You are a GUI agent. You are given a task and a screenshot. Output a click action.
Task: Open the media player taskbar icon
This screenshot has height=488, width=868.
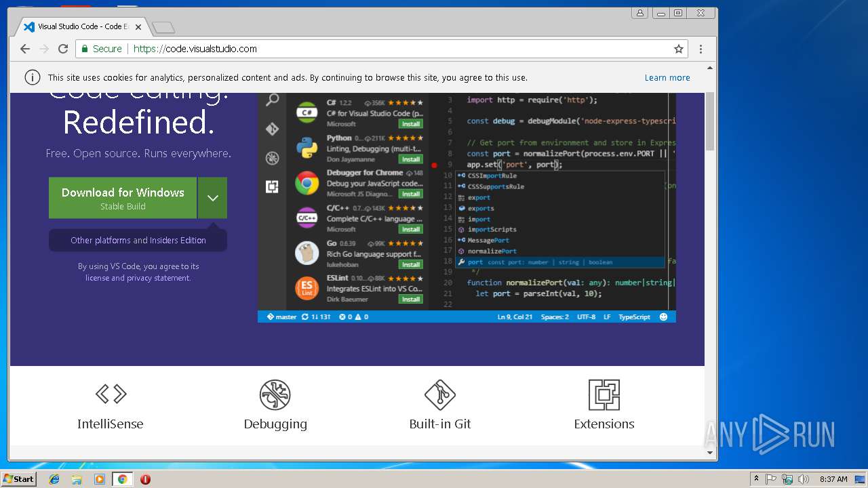tap(100, 479)
